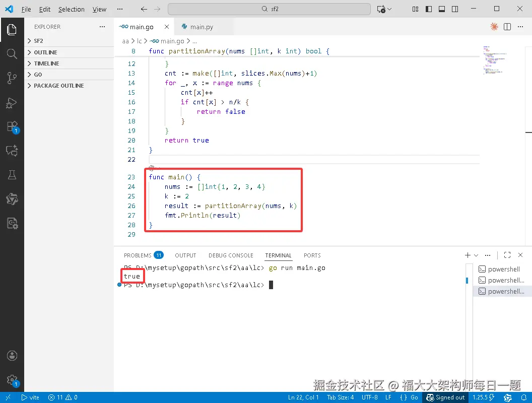532x403 pixels.
Task: Click the orange star icon in editor toolbar
Action: coord(494,27)
